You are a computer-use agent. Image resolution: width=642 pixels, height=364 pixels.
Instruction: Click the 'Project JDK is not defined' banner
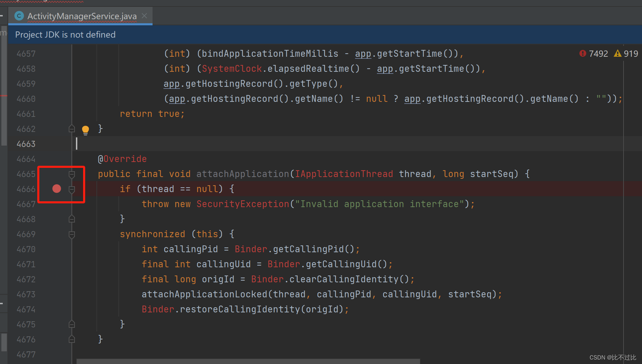click(x=65, y=34)
